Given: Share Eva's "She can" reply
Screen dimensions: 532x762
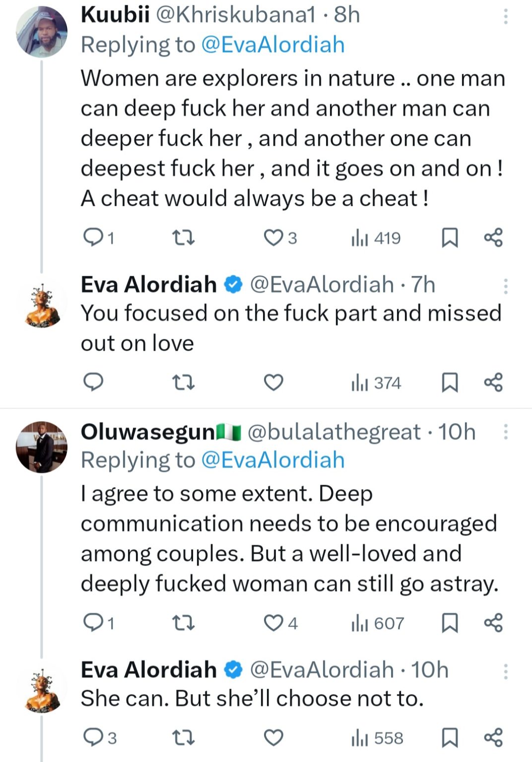Looking at the screenshot, I should (493, 738).
